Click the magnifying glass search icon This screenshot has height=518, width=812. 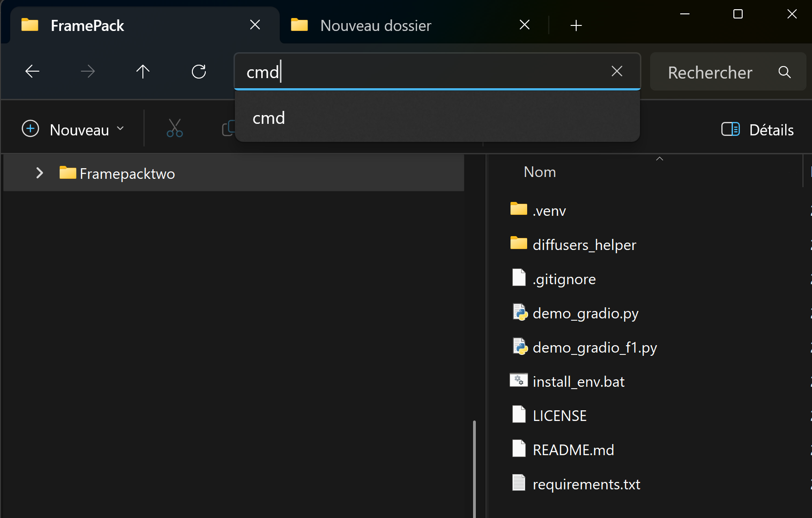click(x=785, y=72)
